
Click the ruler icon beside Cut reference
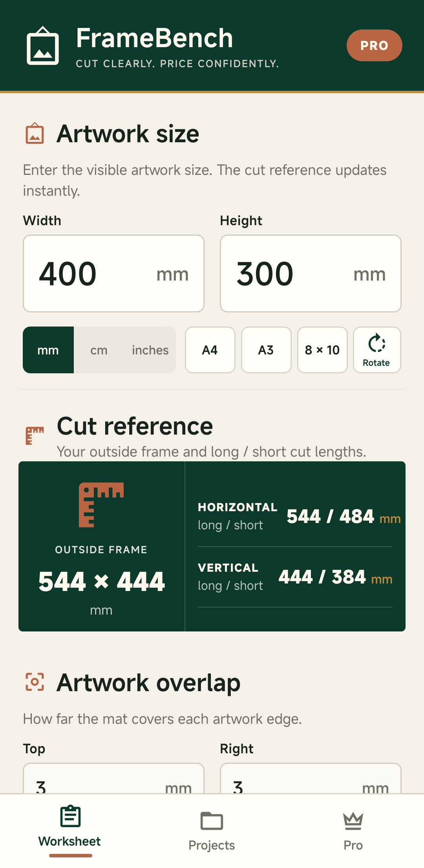point(35,436)
